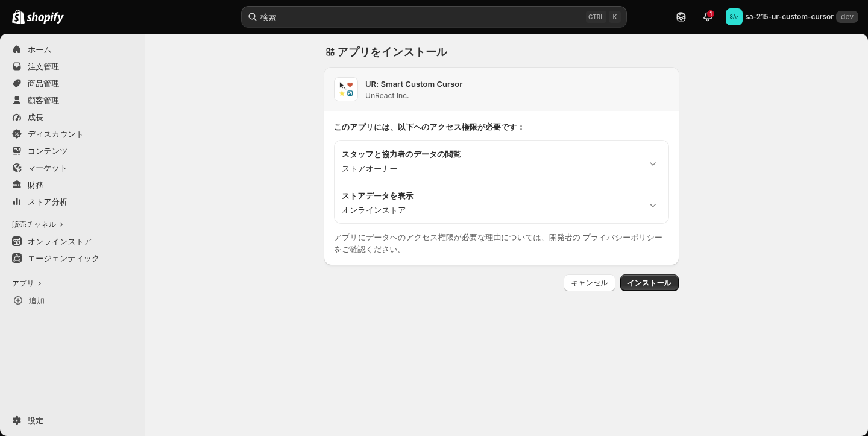This screenshot has width=868, height=436.
Task: Open マーケット in the sidebar
Action: coord(72,168)
